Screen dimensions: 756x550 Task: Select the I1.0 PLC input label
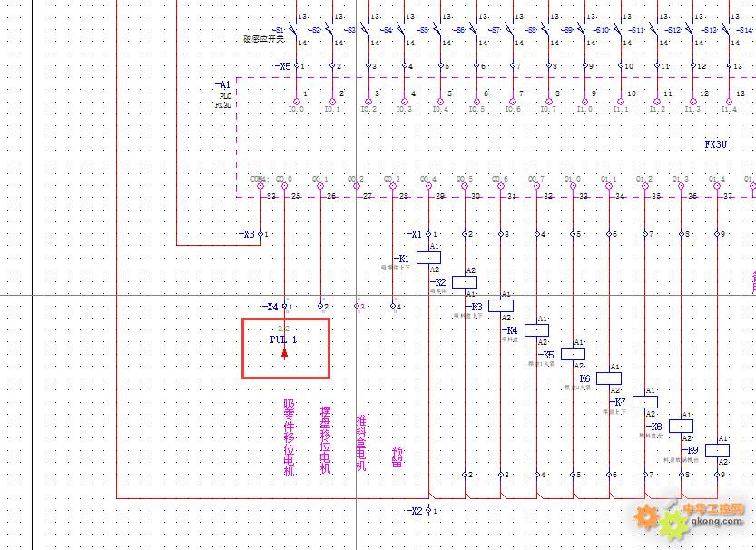pos(584,110)
